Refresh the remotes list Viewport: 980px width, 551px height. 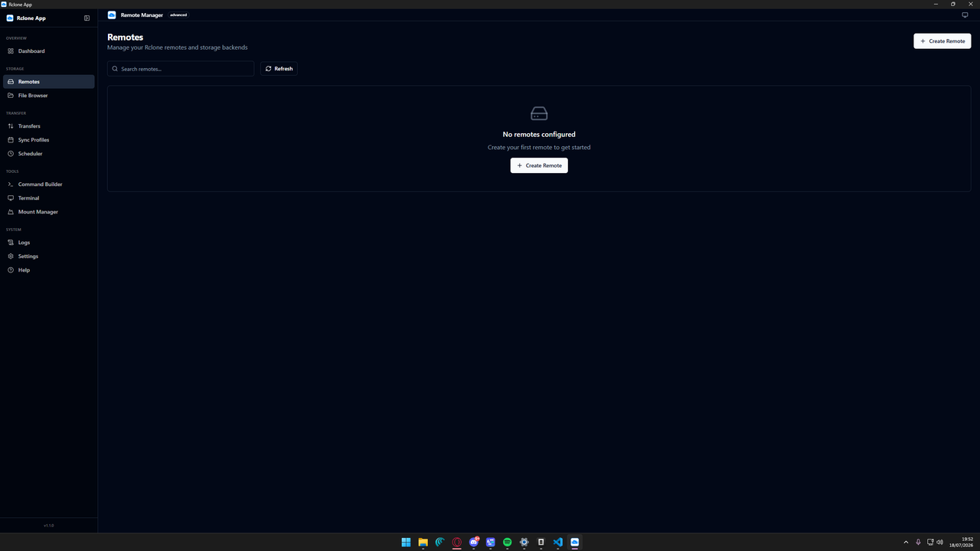click(x=279, y=69)
